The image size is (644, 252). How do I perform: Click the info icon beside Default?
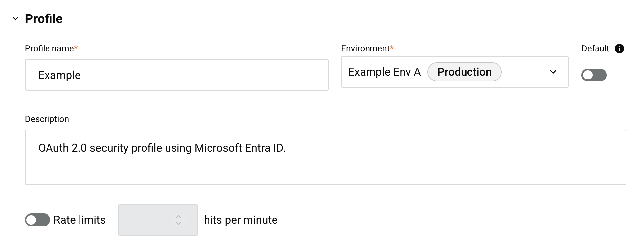[x=619, y=48]
